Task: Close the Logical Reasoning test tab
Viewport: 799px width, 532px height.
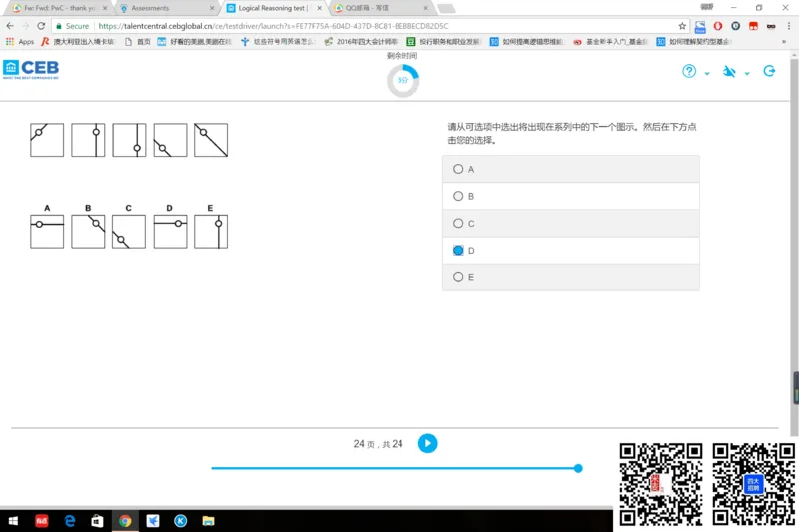Action: point(319,8)
